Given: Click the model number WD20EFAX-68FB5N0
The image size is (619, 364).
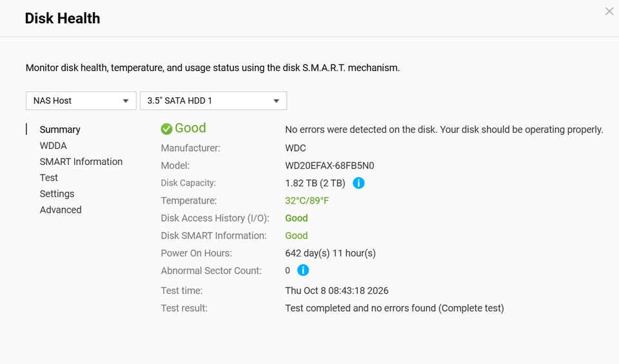Looking at the screenshot, I should (329, 166).
